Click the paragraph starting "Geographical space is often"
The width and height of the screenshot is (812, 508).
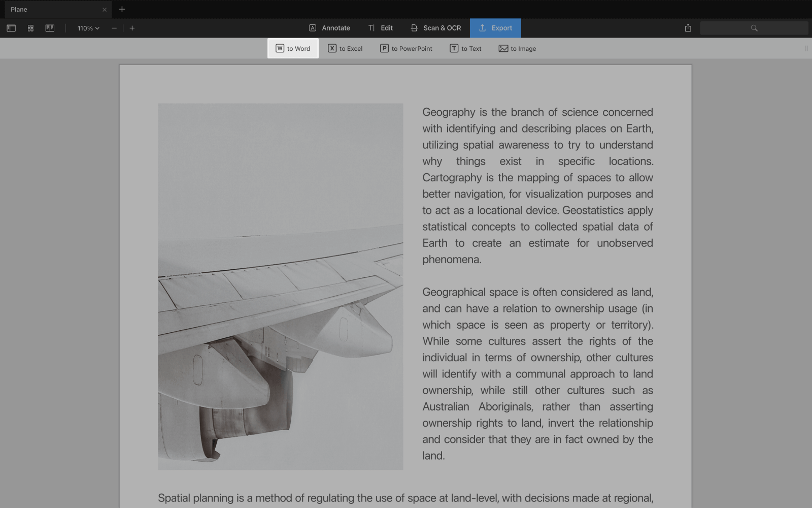point(538,374)
